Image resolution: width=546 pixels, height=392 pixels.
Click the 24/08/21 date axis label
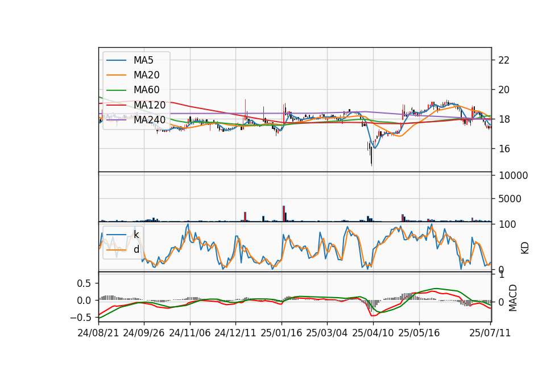tap(98, 333)
